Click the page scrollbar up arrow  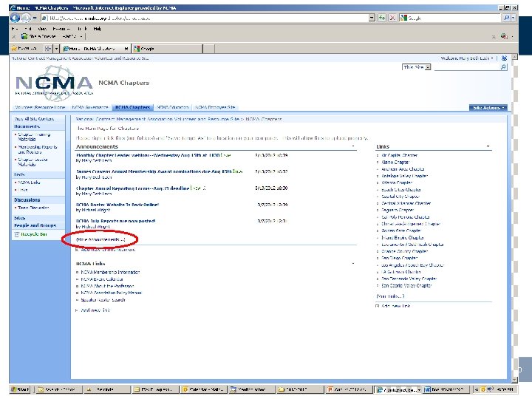pos(514,58)
